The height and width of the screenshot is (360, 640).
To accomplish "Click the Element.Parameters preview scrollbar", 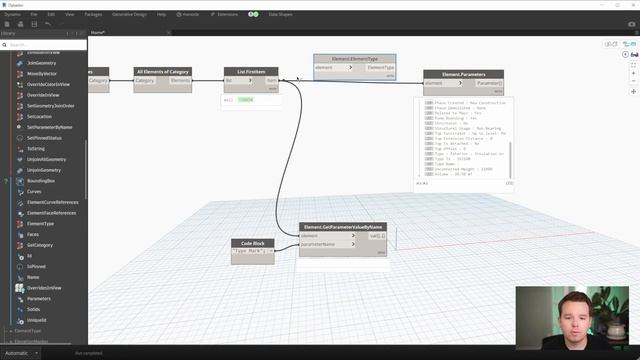I will (x=510, y=159).
